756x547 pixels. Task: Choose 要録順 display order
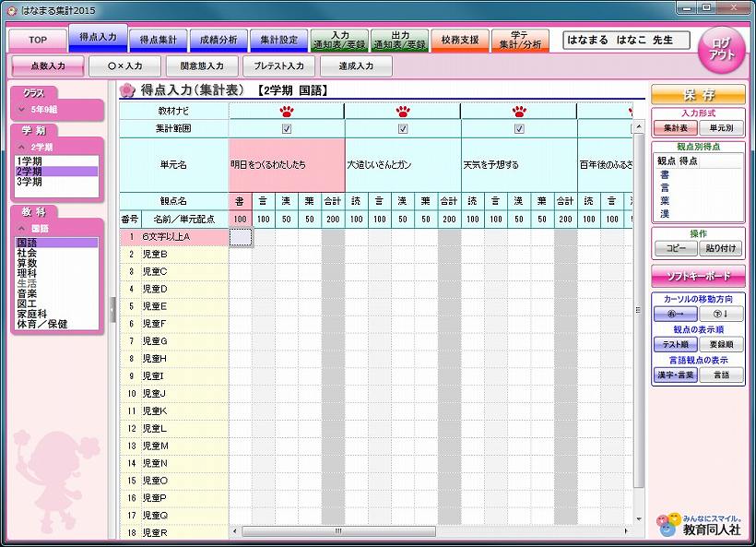721,344
